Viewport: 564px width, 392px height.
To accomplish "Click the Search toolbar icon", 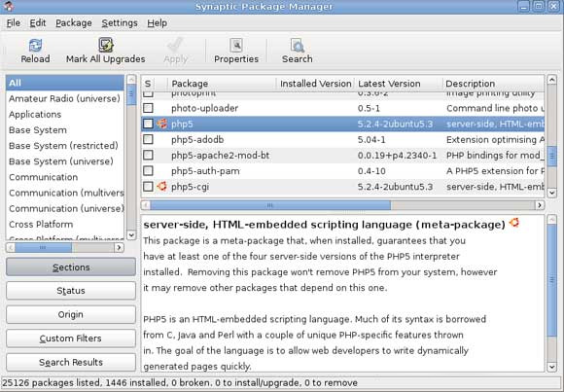I will [298, 46].
